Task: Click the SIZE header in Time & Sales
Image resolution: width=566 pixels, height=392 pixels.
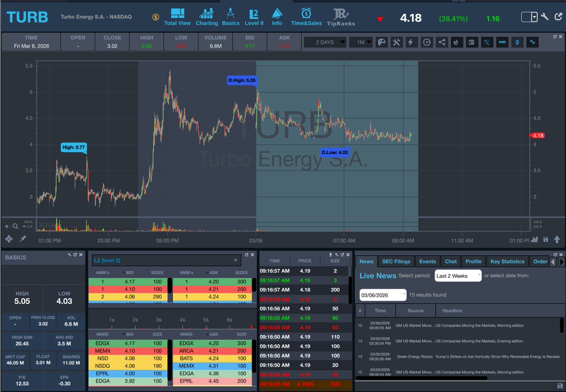Action: pyautogui.click(x=335, y=260)
